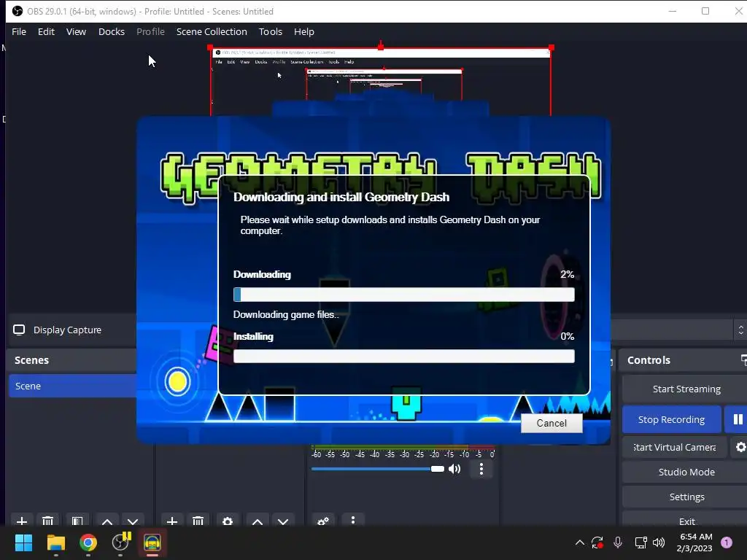Viewport: 747px width, 560px height.
Task: Cancel the Geometry Dash installation
Action: (x=551, y=423)
